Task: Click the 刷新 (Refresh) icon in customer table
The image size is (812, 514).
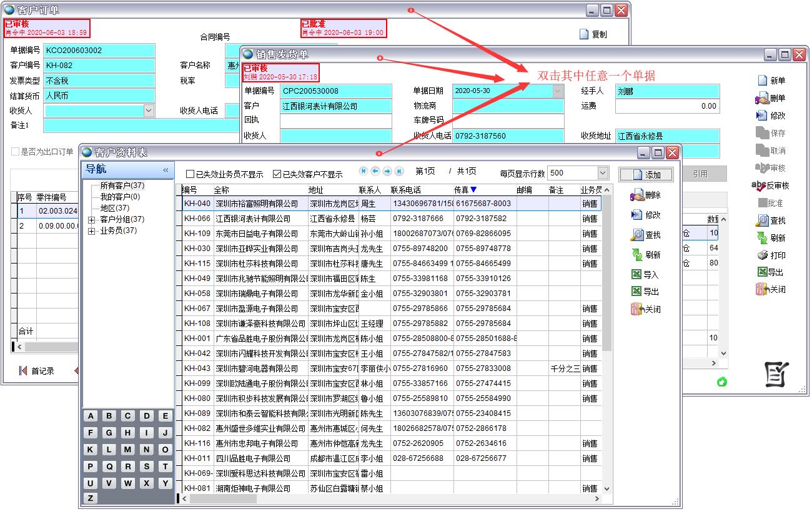Action: (x=637, y=255)
